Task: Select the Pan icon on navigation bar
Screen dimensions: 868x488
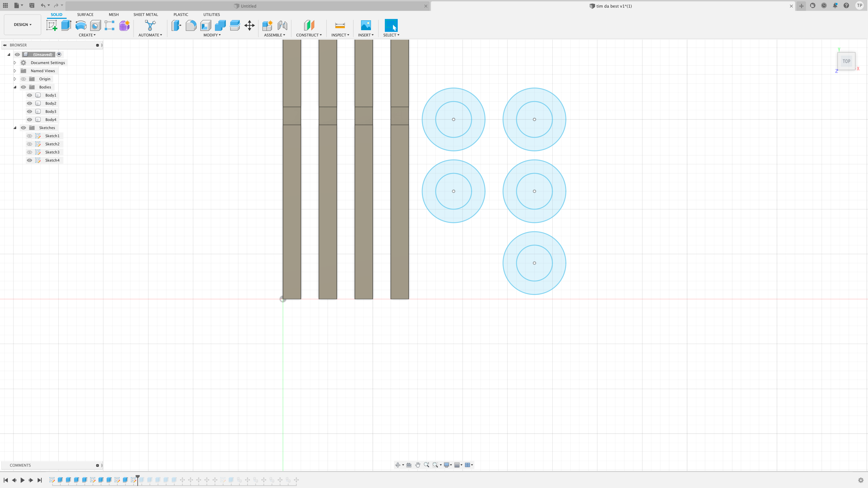Action: [x=418, y=465]
